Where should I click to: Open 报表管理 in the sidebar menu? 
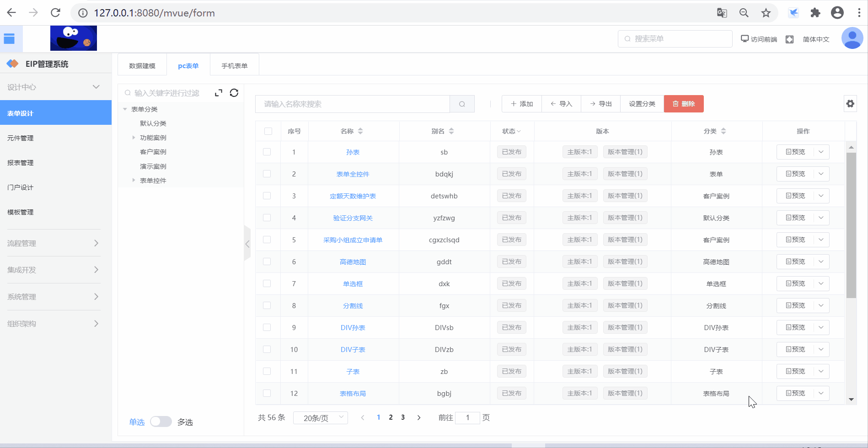21,163
